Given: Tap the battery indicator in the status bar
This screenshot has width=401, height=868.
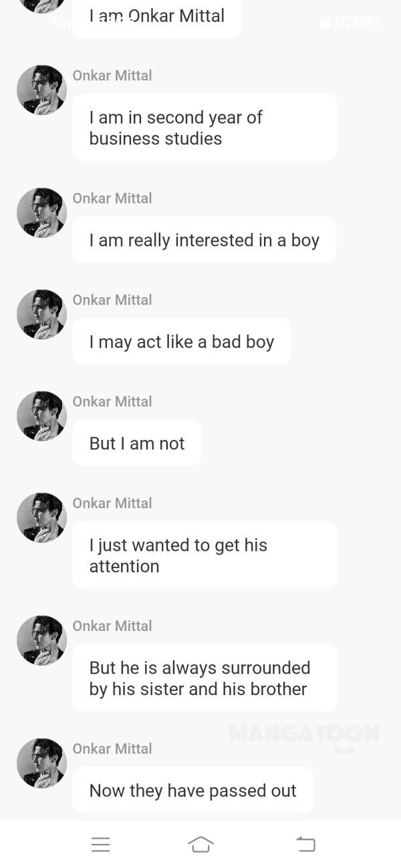Looking at the screenshot, I should pyautogui.click(x=366, y=22).
